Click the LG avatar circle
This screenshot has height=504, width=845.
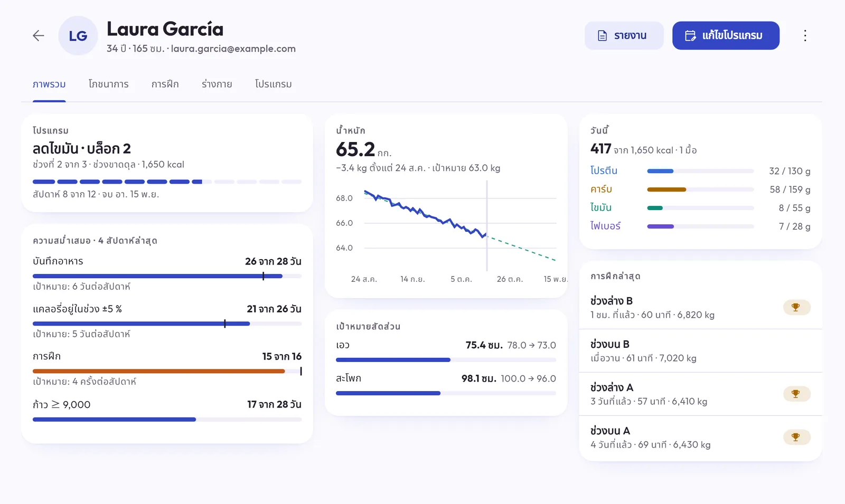point(78,35)
